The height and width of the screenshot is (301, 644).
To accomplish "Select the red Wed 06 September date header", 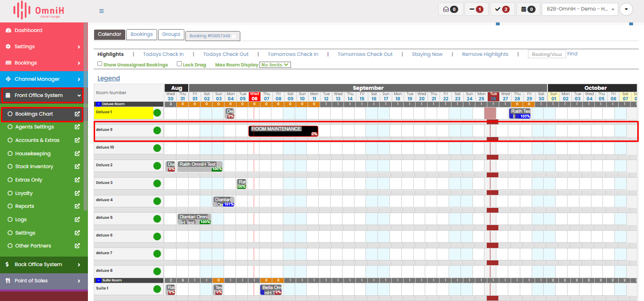I will (254, 97).
